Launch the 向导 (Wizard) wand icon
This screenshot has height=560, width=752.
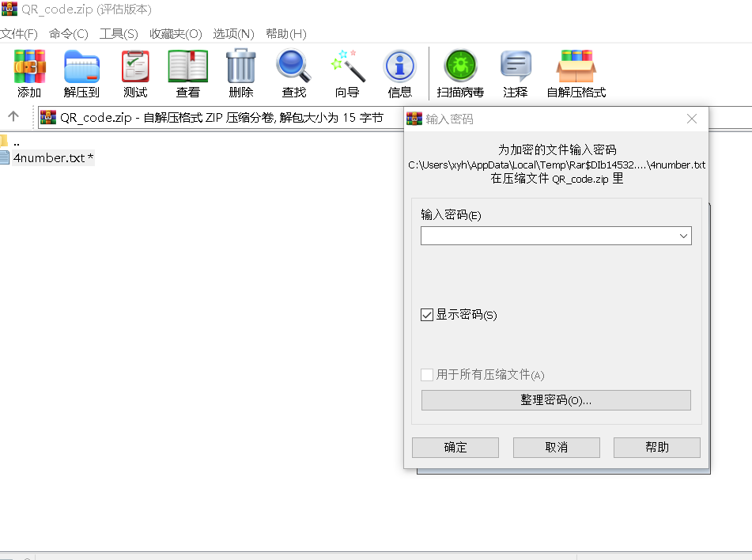pos(347,68)
